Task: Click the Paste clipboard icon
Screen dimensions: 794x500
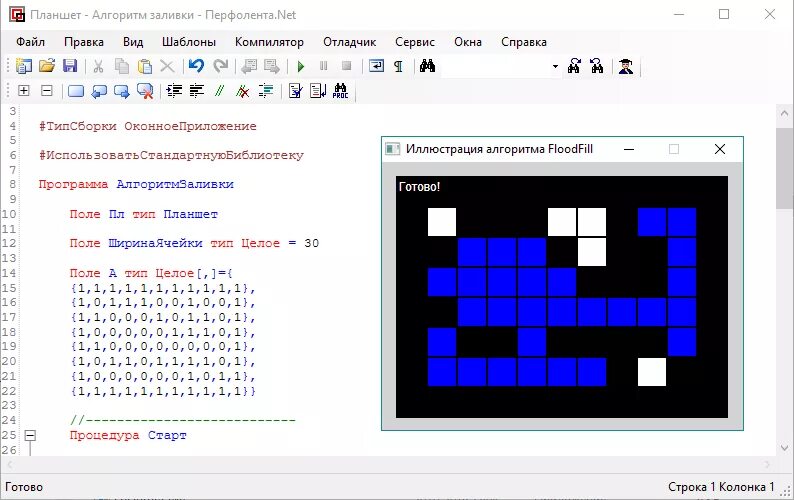Action: pyautogui.click(x=145, y=66)
